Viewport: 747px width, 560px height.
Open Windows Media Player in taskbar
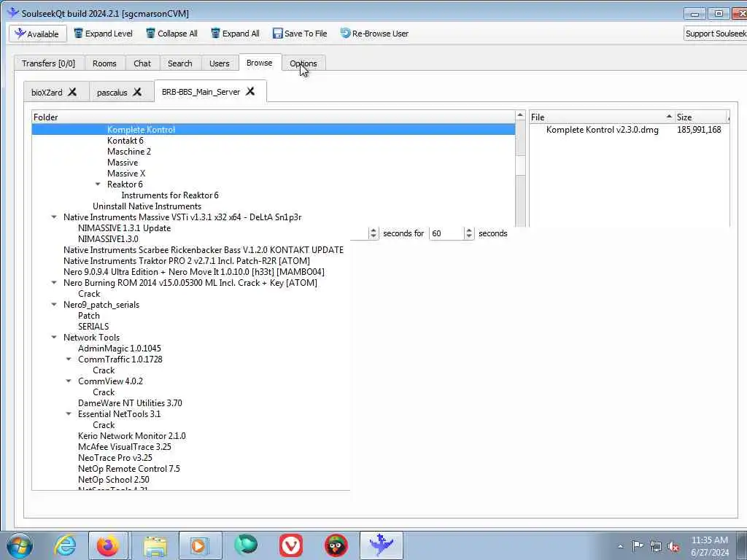[x=200, y=545]
